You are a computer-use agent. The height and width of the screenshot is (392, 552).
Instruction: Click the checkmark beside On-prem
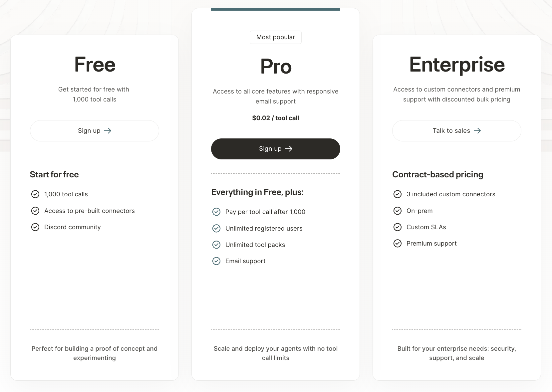tap(398, 211)
